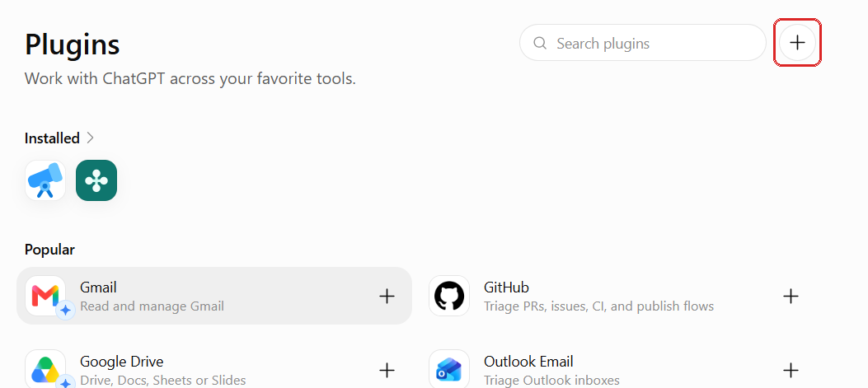The height and width of the screenshot is (388, 868).
Task: Click the plus button beside the search box
Action: (797, 43)
